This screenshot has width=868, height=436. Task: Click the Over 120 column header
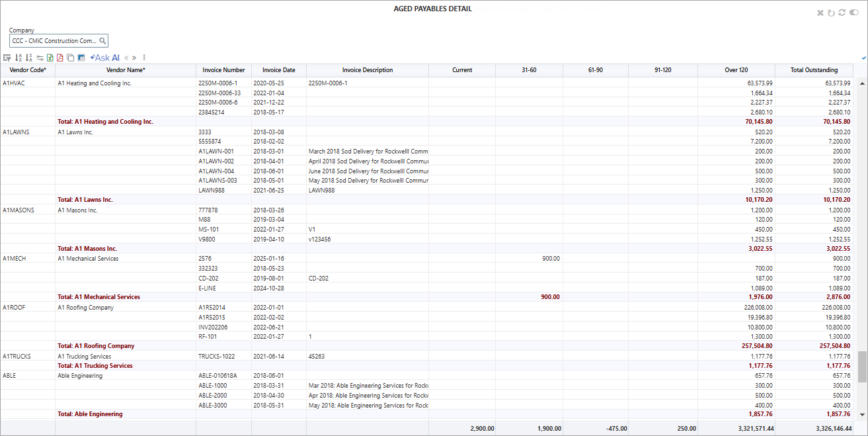click(736, 69)
